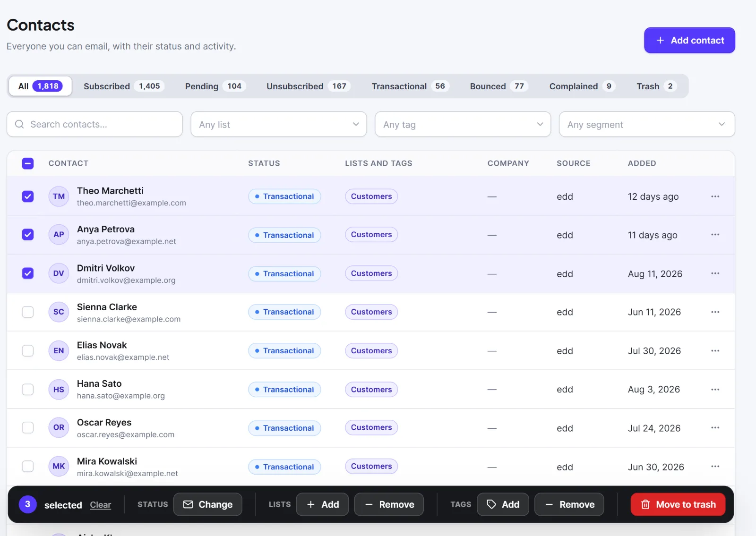756x536 pixels.
Task: Switch to the Bounced tab
Action: click(x=498, y=86)
